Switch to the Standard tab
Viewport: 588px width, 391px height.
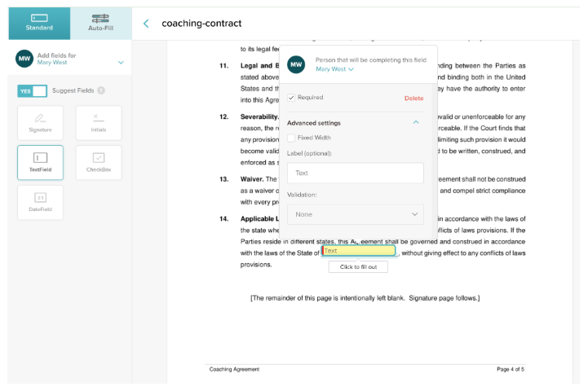(39, 22)
